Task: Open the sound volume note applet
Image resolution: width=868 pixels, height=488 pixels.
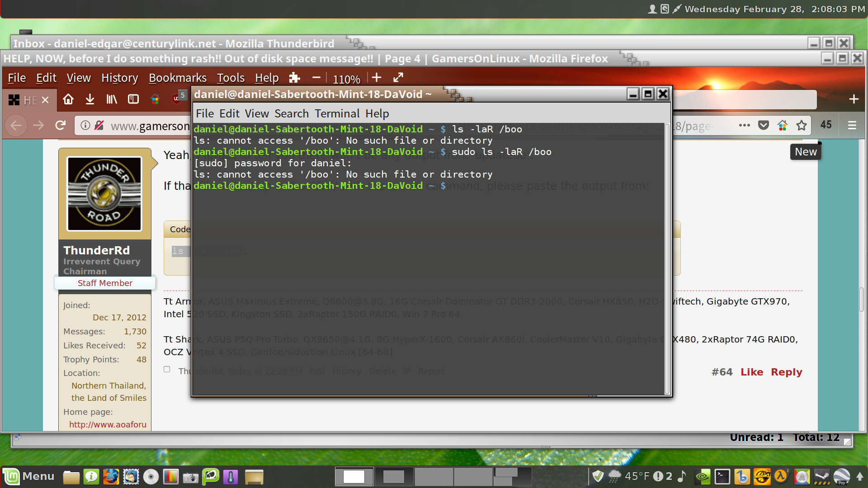Action: (x=682, y=476)
